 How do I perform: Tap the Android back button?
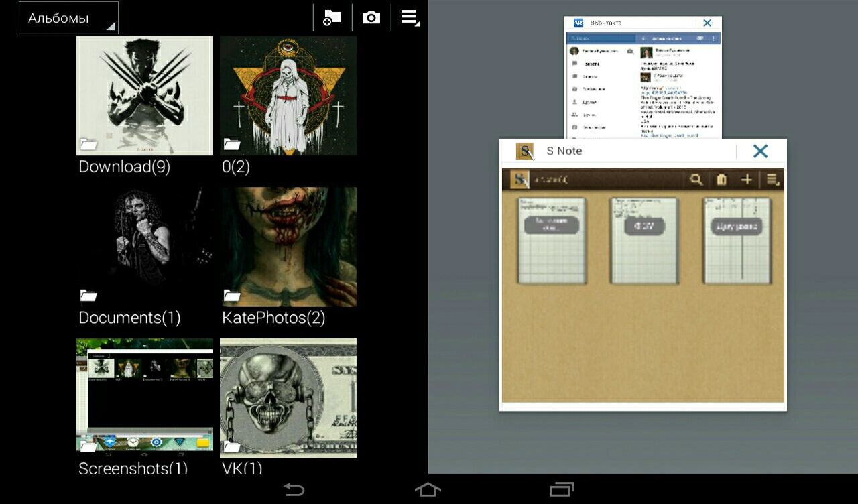pos(294,489)
